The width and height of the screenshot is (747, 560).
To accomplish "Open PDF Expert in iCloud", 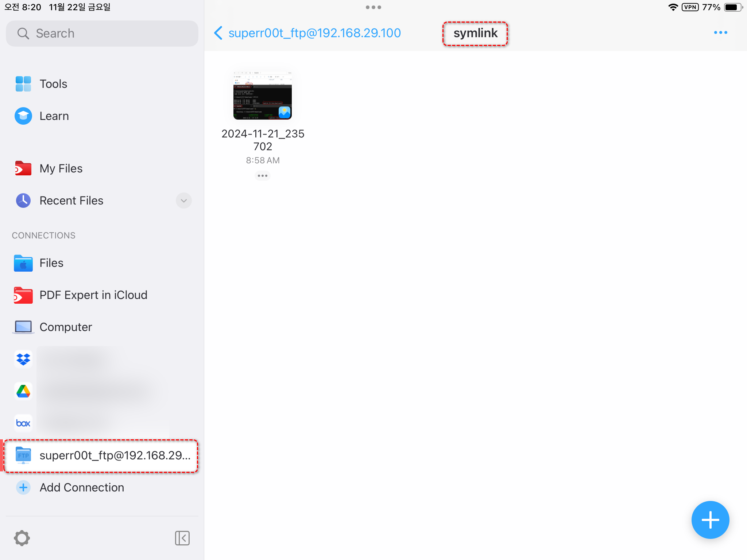I will [93, 295].
